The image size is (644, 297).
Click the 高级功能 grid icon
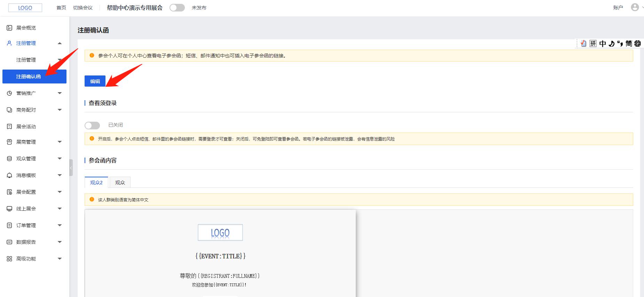coord(9,259)
